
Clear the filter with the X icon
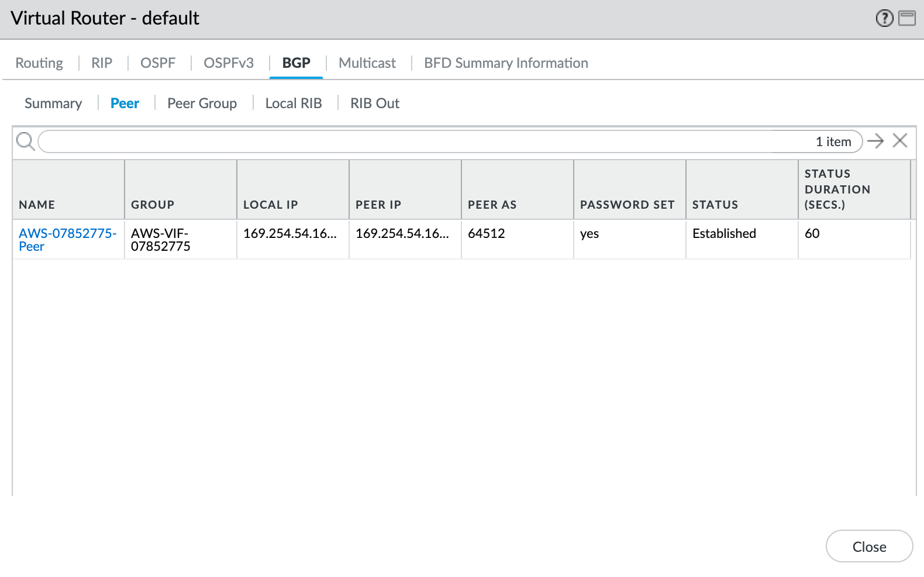[x=900, y=141]
